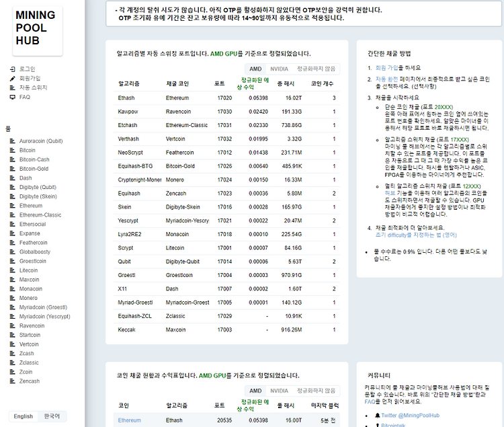Viewport: 504px width, 427px height.
Task: Click Equihash-ZCL algorithm cell
Action: tap(134, 316)
